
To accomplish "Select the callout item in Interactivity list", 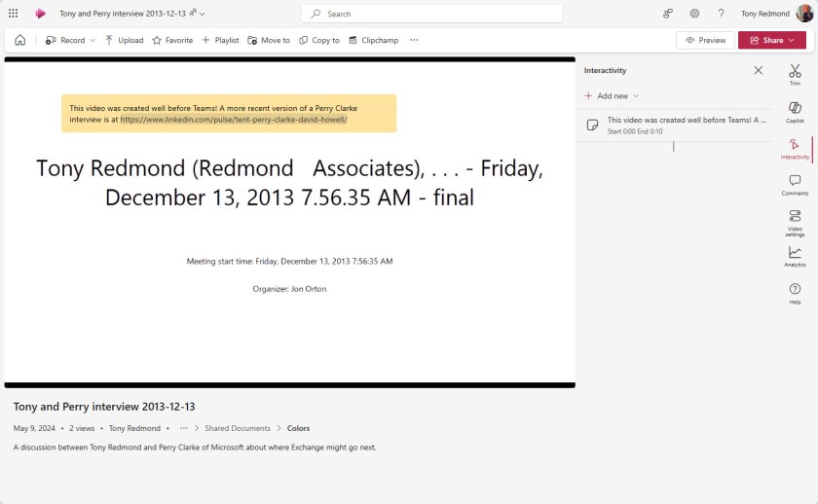I will (674, 126).
